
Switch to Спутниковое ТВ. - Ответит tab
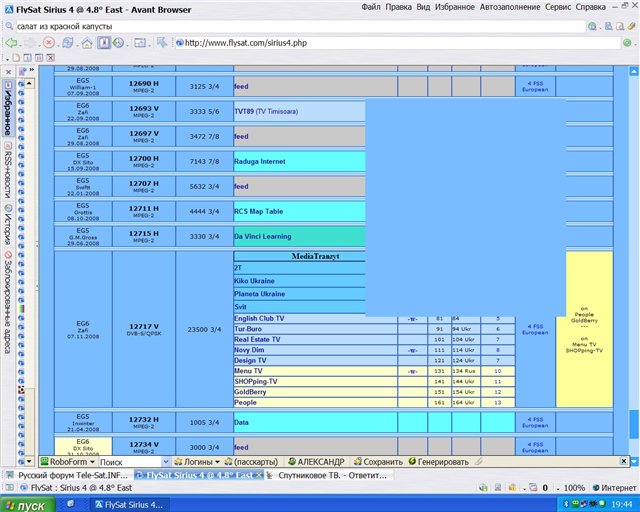(x=327, y=475)
